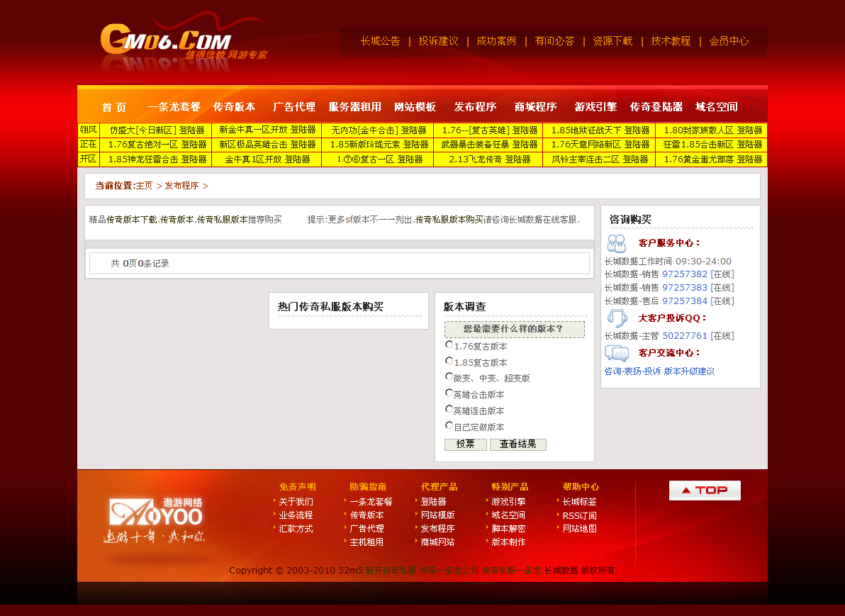
Task: Click the customer service center people icon
Action: click(617, 243)
